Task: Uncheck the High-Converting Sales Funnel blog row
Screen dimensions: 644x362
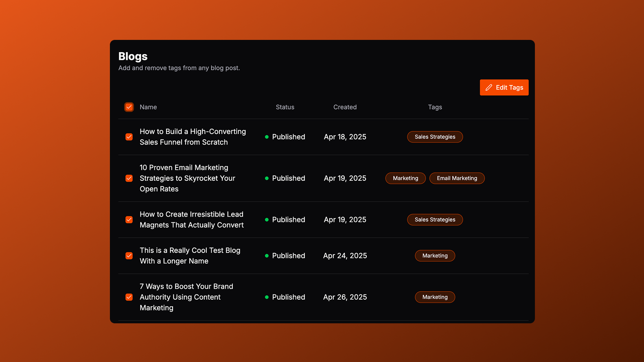Action: [129, 137]
